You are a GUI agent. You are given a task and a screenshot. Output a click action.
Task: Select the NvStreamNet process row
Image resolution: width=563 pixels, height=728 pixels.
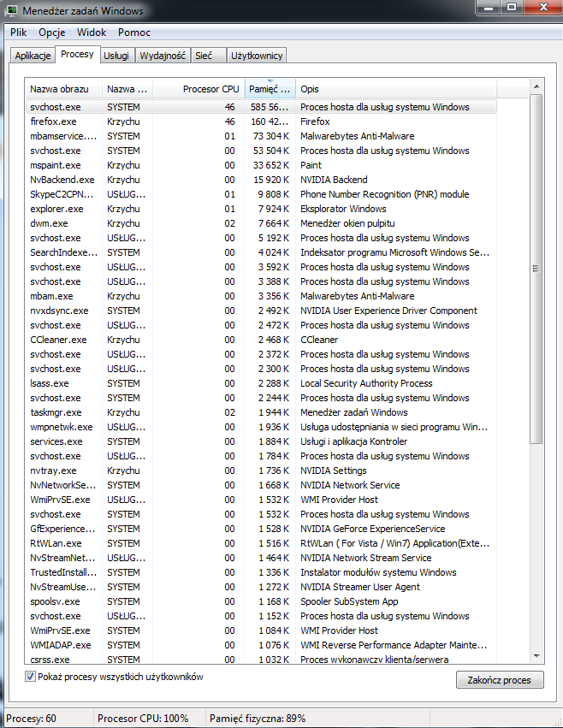point(261,558)
